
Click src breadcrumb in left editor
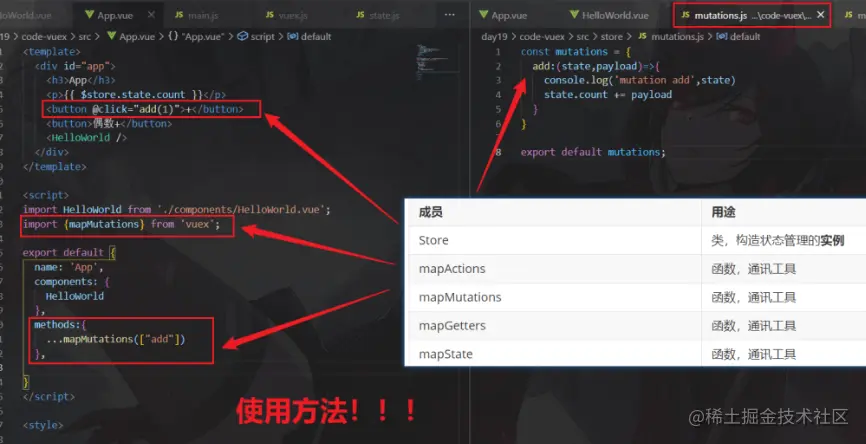tap(85, 36)
